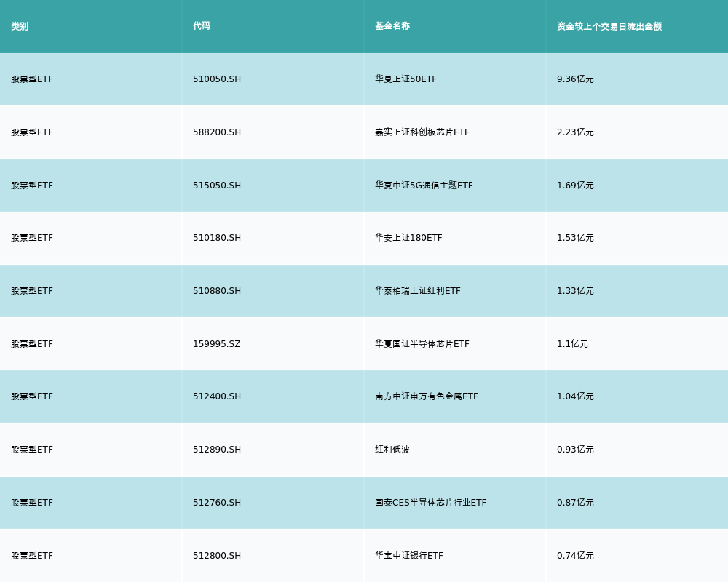Select the 华宝中证银行ETF fund name
728x582 pixels.
(x=409, y=556)
